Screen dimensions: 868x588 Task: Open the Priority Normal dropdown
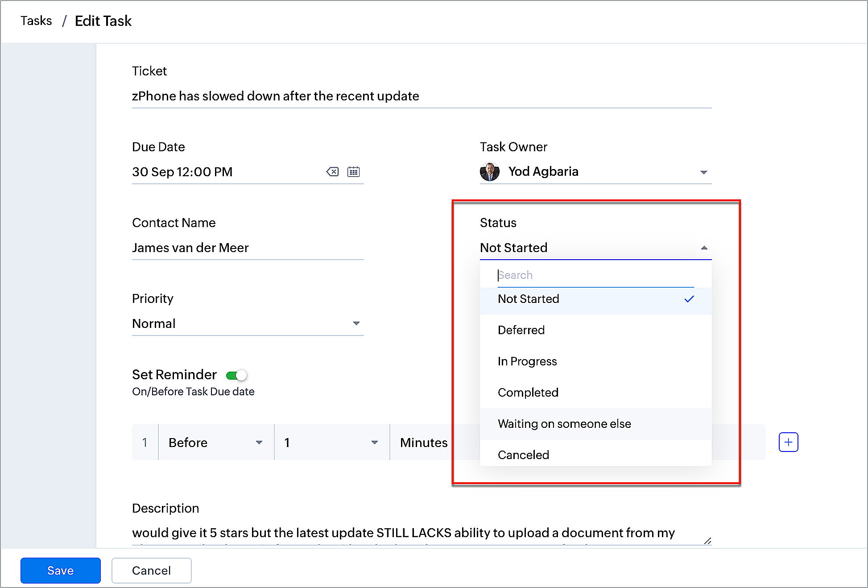click(x=248, y=323)
